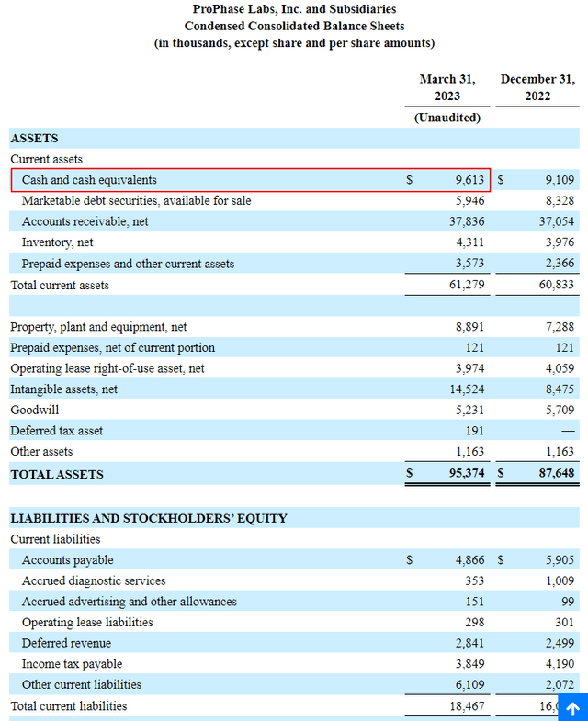The height and width of the screenshot is (721, 588).
Task: Click the 87,648 total assets value
Action: tap(557, 473)
